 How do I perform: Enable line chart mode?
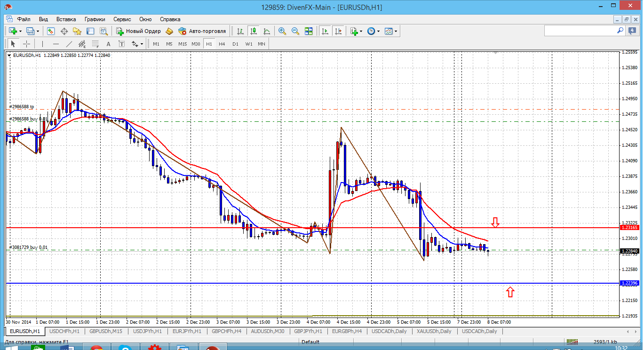coord(267,31)
